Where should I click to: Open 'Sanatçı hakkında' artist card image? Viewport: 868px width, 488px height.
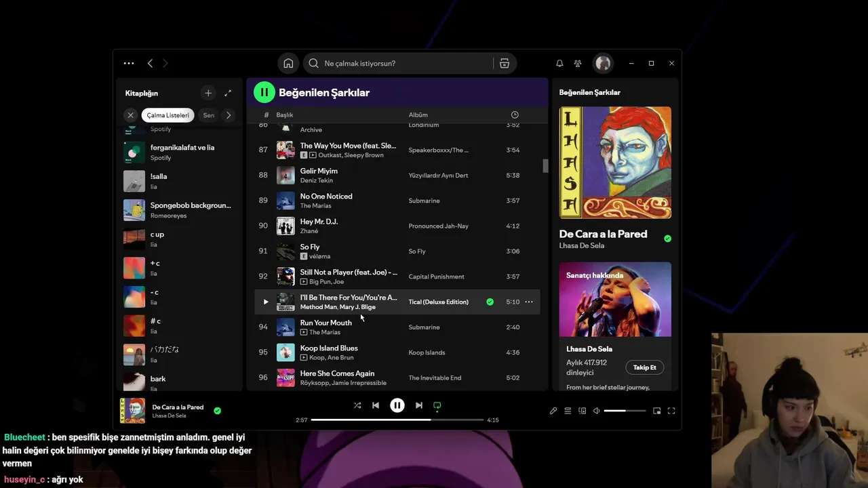point(615,299)
